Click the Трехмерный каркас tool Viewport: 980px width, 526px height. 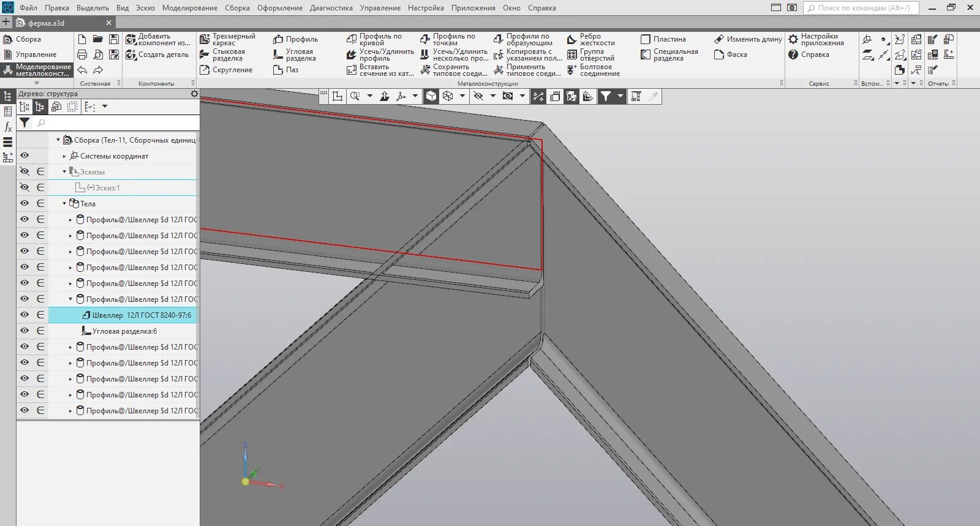pos(228,39)
